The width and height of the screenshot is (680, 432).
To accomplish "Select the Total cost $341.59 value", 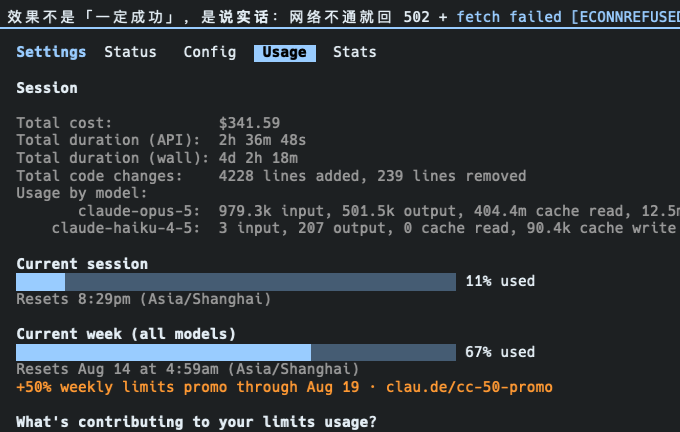I will coord(249,123).
